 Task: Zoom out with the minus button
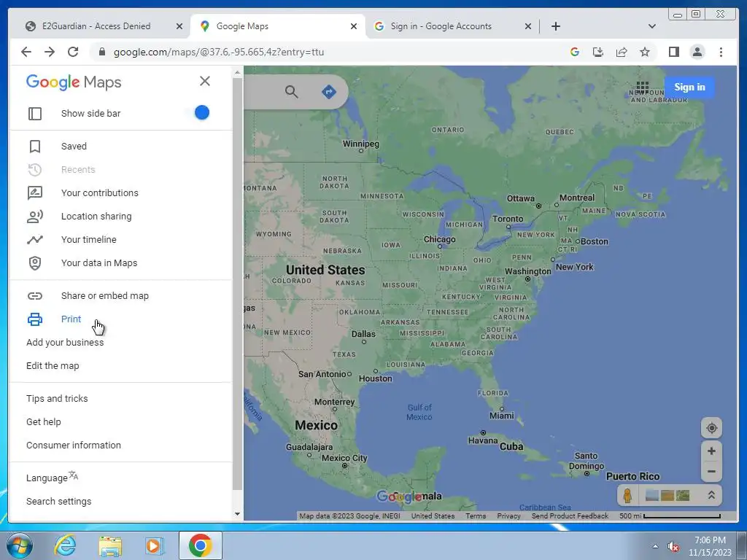[711, 472]
